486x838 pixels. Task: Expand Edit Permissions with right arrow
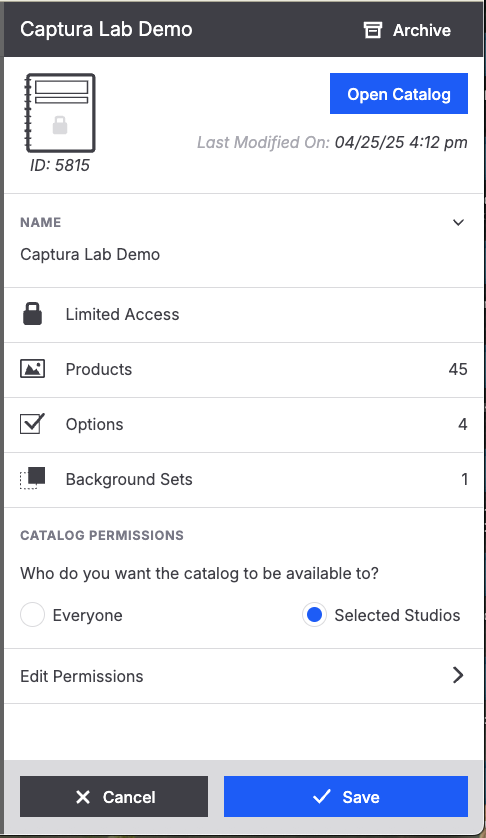point(458,675)
